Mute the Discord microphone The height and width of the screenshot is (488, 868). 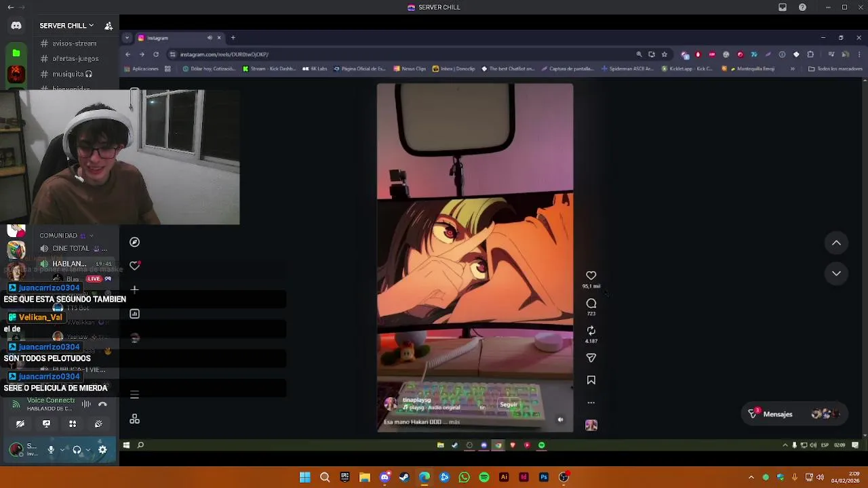pyautogui.click(x=51, y=449)
